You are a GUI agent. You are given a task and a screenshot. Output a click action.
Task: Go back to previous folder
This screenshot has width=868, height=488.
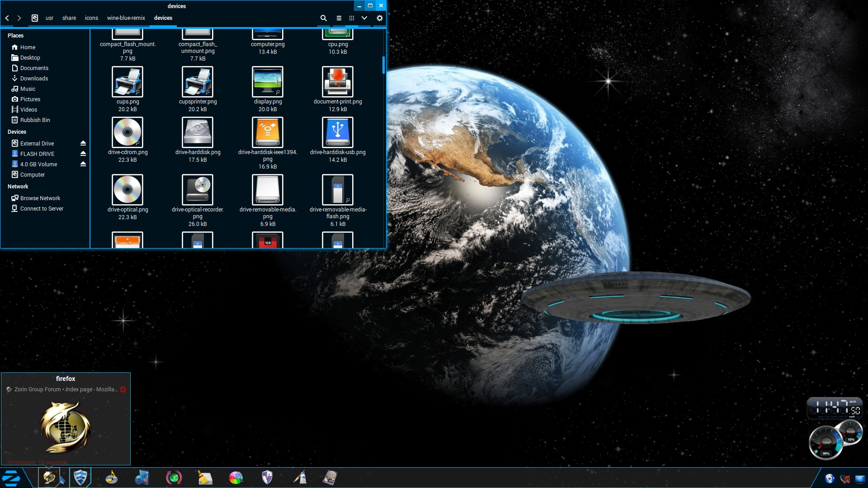7,18
